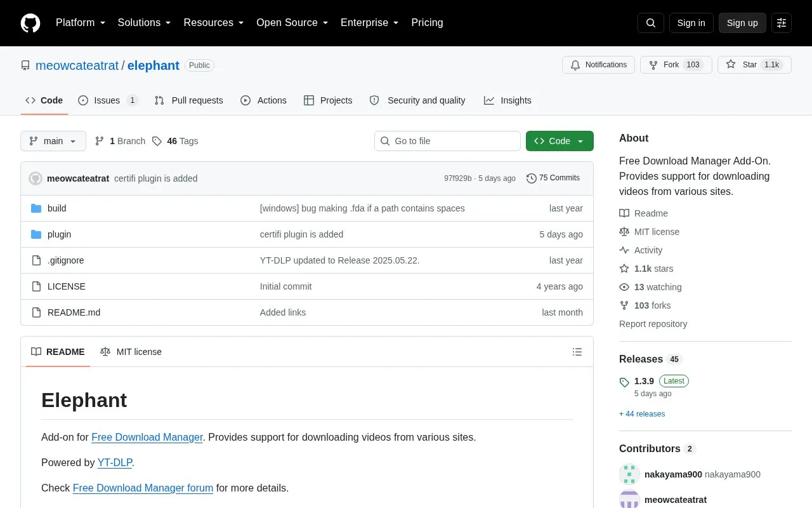The height and width of the screenshot is (508, 812).
Task: Fork the elephant repository
Action: (x=676, y=65)
